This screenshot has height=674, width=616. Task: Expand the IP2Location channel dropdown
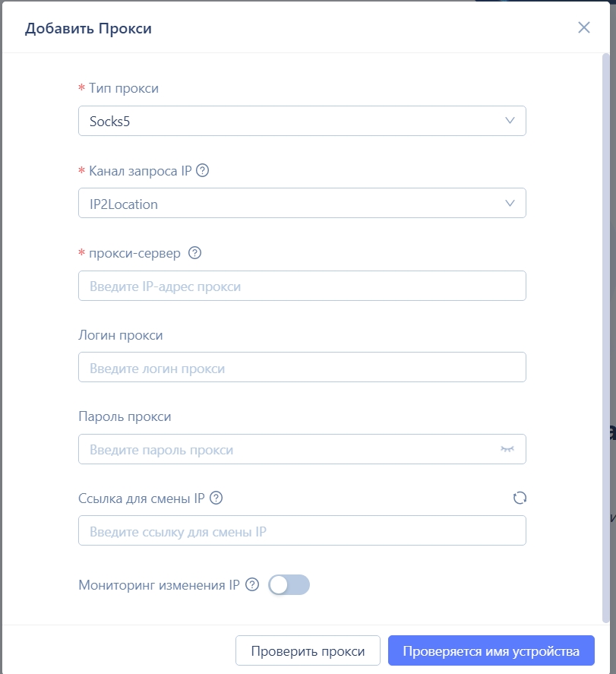pos(302,203)
